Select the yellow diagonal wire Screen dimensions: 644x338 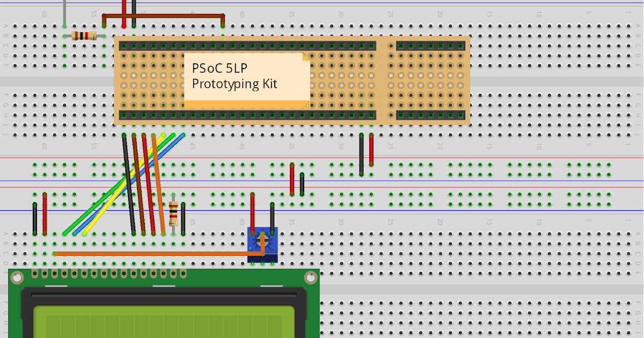[124, 184]
